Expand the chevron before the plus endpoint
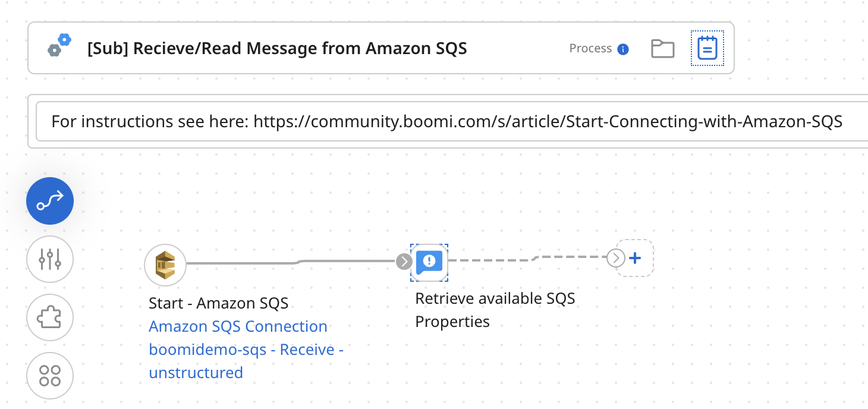 coord(615,258)
